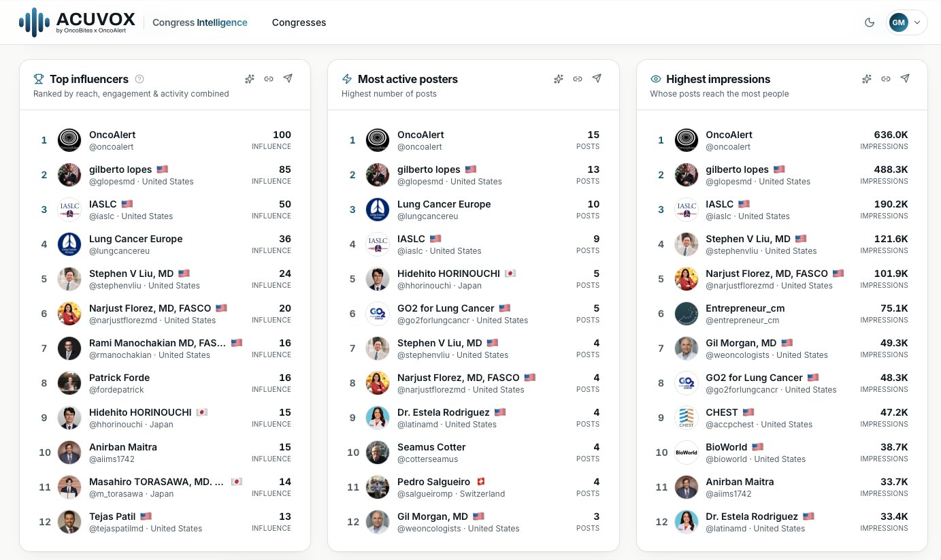Click OncoAlert's 15 posts count
941x560 pixels.
tap(593, 135)
